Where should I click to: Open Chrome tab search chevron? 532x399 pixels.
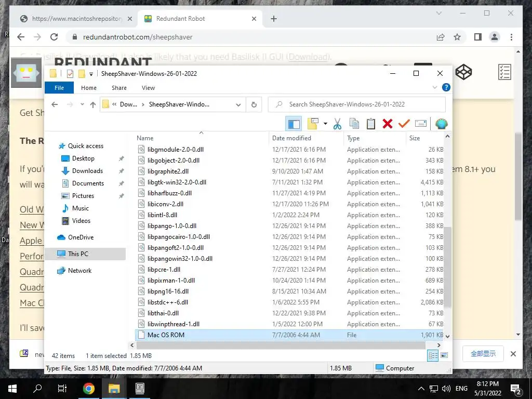tap(438, 13)
